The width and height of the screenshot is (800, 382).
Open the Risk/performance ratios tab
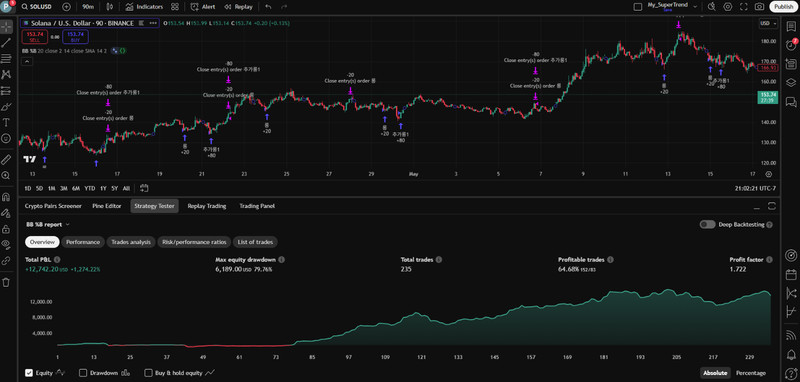[x=194, y=242]
